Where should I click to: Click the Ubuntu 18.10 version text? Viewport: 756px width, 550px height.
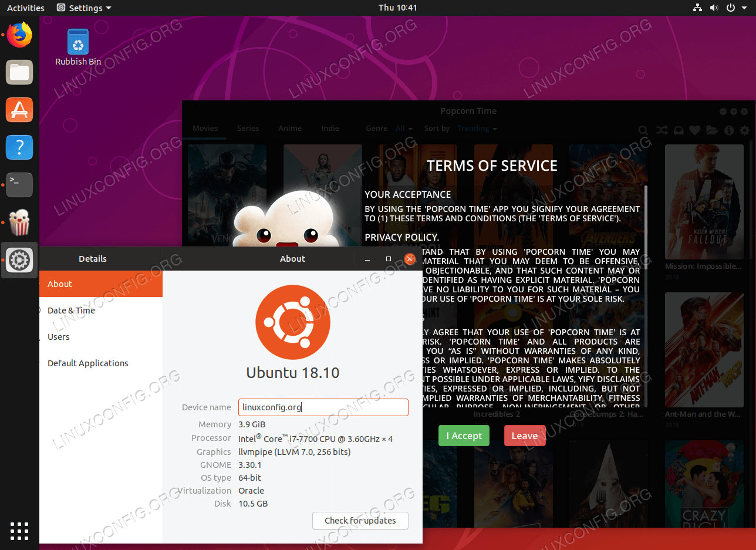pyautogui.click(x=293, y=373)
